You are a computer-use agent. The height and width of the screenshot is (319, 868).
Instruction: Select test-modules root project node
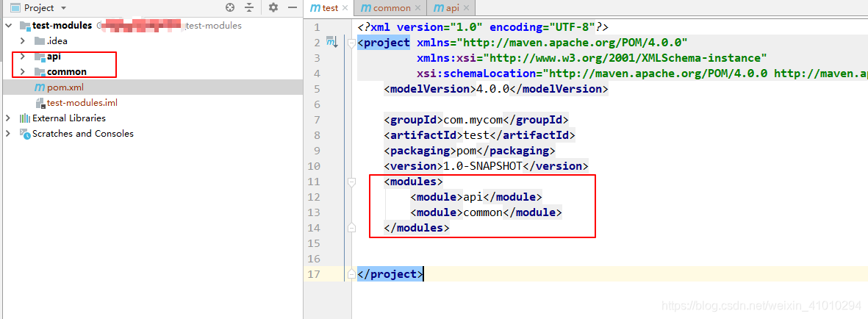[62, 26]
